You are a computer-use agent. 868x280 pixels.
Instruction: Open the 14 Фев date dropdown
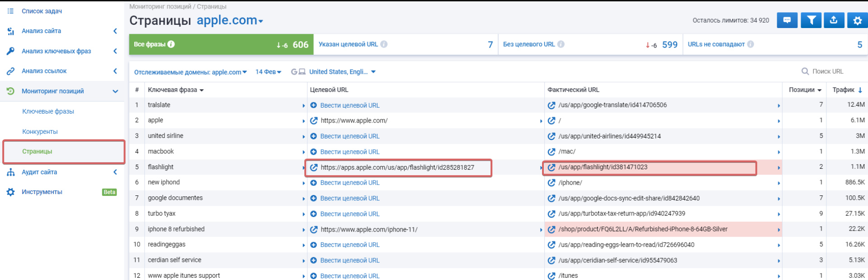coord(268,72)
